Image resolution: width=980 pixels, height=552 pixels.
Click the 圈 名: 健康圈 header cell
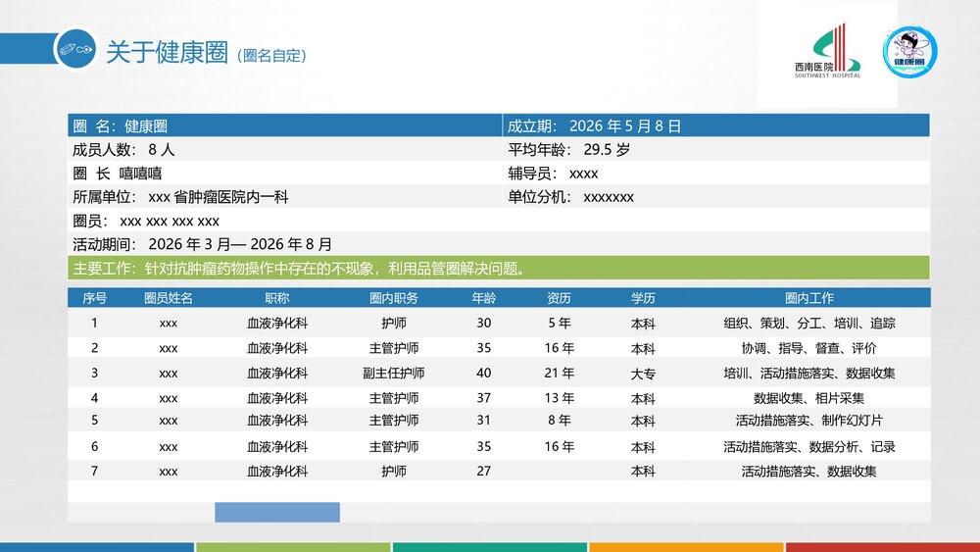(284, 125)
